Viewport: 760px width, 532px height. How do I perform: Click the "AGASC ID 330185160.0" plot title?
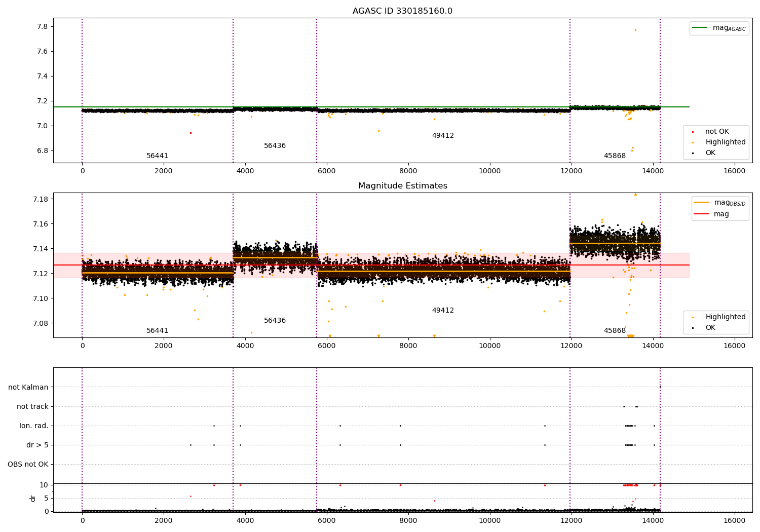[x=402, y=11]
